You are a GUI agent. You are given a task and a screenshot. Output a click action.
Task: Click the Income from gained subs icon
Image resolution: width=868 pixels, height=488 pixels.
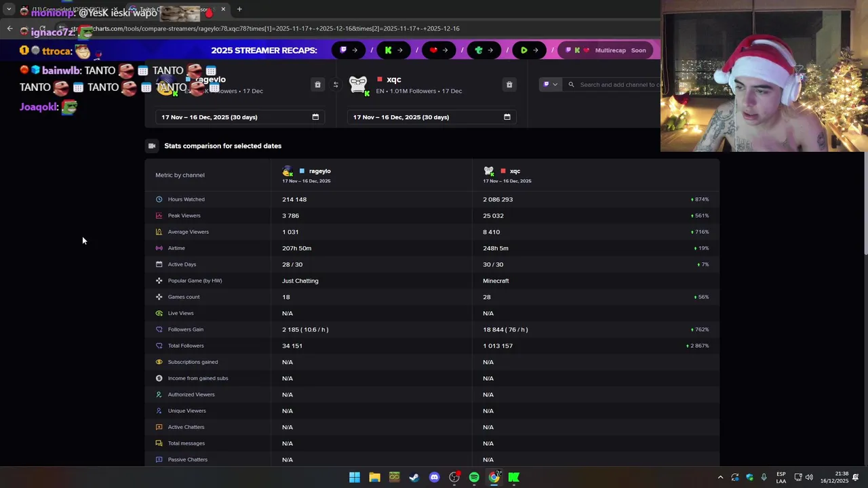[x=159, y=378]
